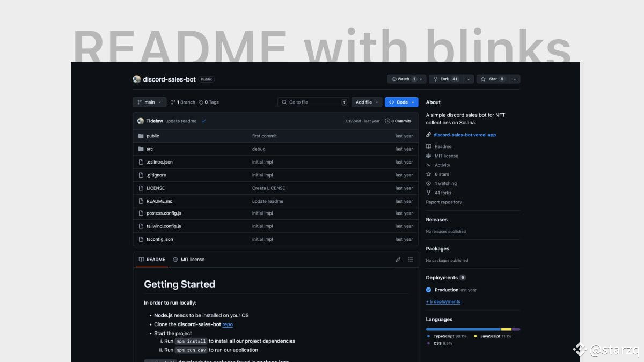Open the 'debug' commit message
Viewport: 644px width, 362px height.
point(258,149)
